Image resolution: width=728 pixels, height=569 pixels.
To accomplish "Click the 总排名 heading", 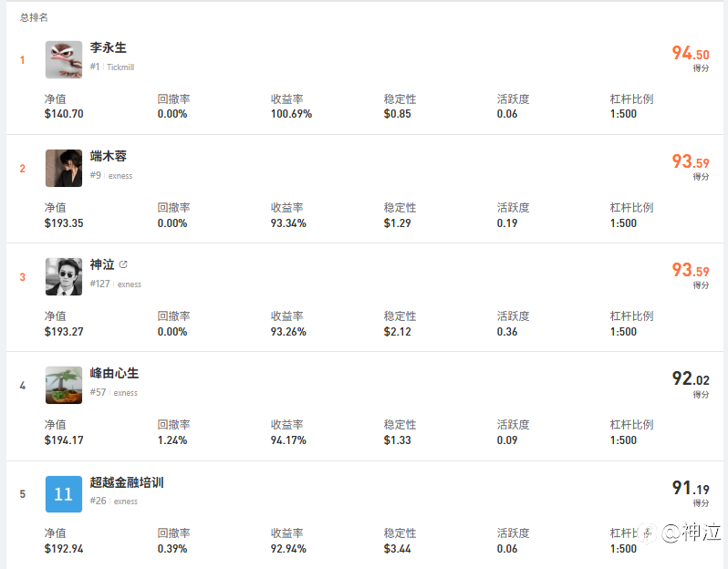I will 34,17.
